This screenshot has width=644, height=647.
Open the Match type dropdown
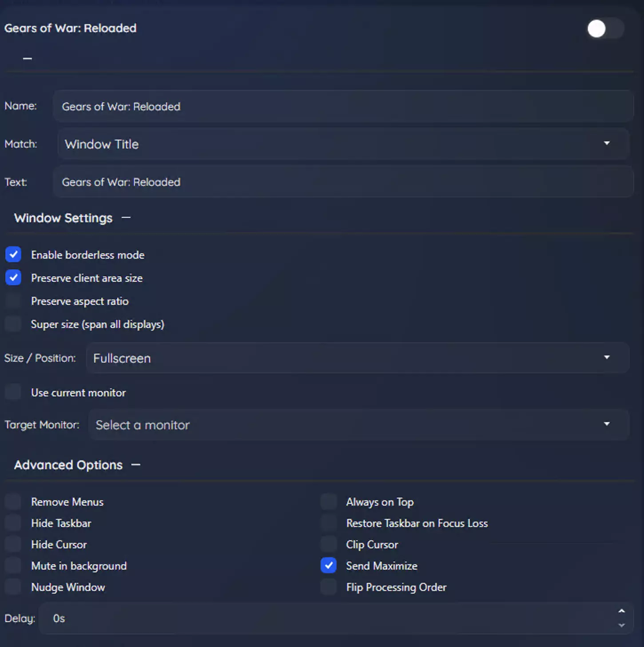click(343, 144)
